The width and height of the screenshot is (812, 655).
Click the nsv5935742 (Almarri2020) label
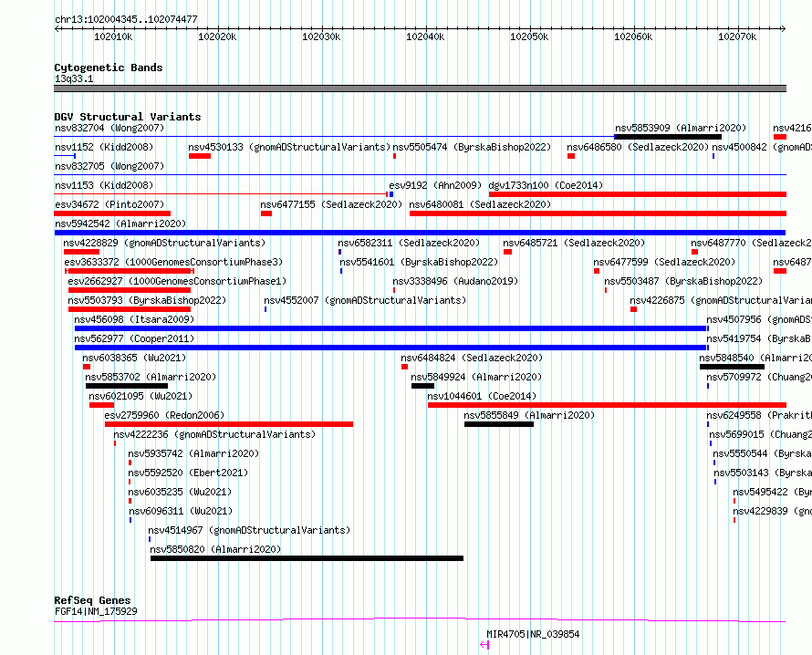point(193,453)
